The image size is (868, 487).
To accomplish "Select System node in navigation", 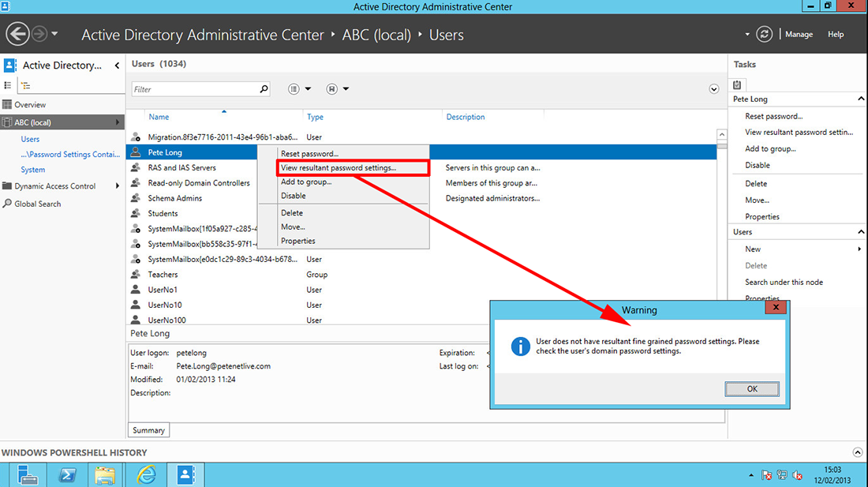I will [32, 170].
